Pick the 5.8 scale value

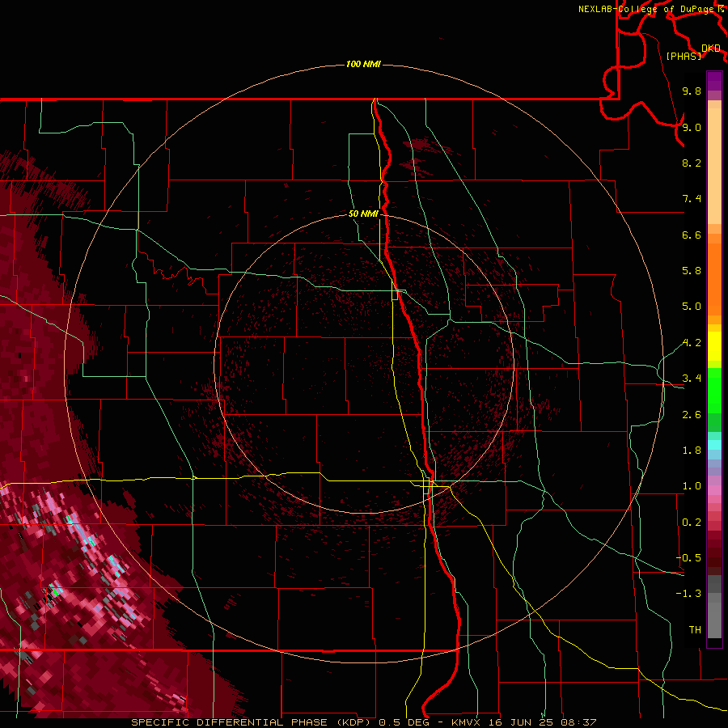point(692,271)
